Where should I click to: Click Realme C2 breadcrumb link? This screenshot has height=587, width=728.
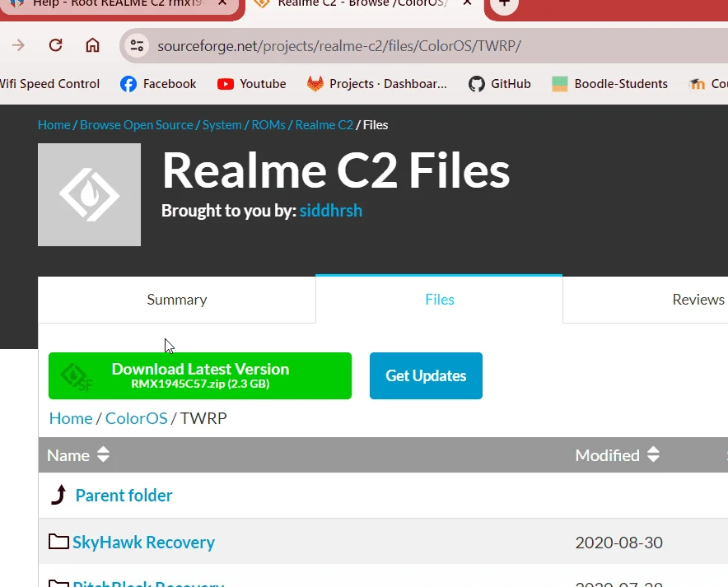click(x=324, y=125)
